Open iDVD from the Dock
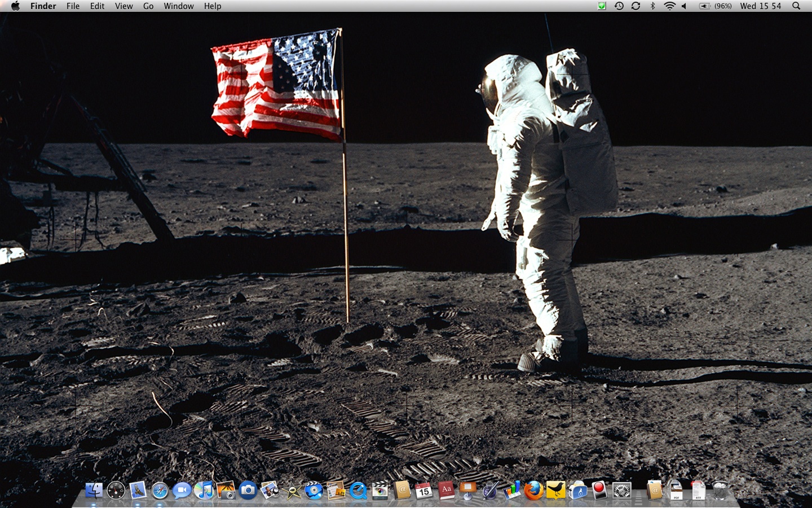The image size is (812, 508). point(314,490)
